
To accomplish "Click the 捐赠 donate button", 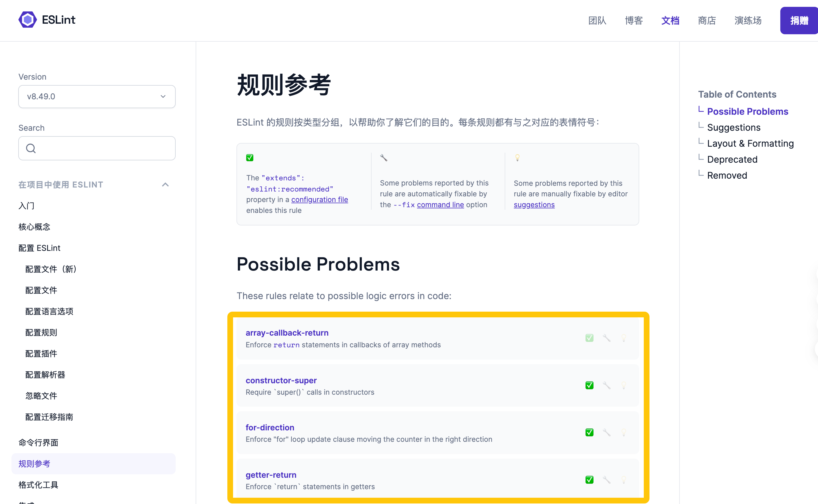I will pos(799,21).
